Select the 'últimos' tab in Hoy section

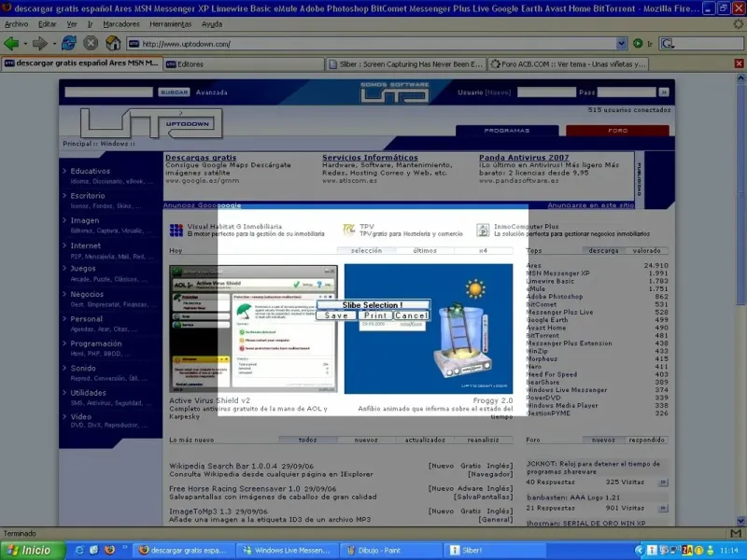coord(425,250)
